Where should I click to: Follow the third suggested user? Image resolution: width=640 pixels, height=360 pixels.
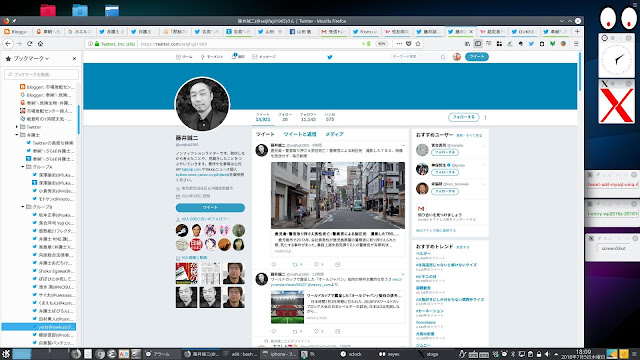pos(445,191)
